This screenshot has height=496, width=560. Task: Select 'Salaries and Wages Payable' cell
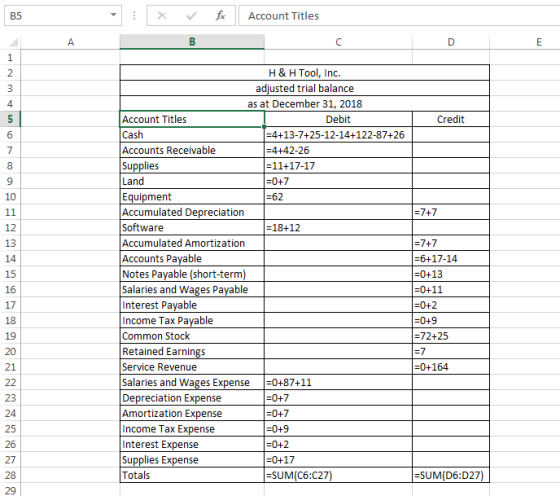coord(192,290)
